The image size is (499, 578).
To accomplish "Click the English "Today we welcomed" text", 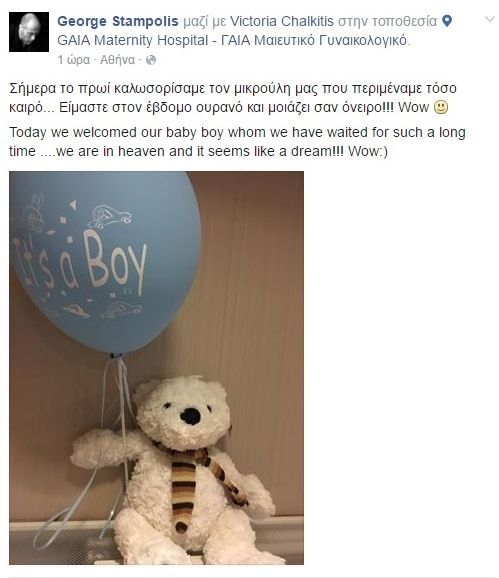I will 237,142.
